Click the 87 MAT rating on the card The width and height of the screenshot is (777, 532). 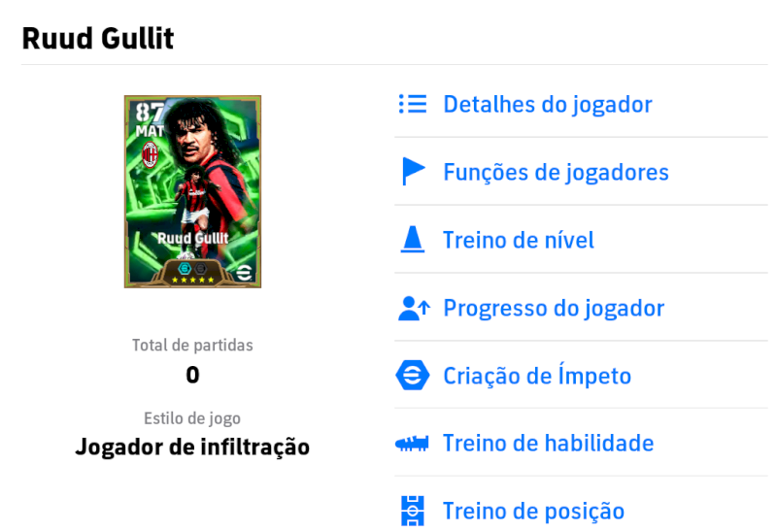pos(150,118)
